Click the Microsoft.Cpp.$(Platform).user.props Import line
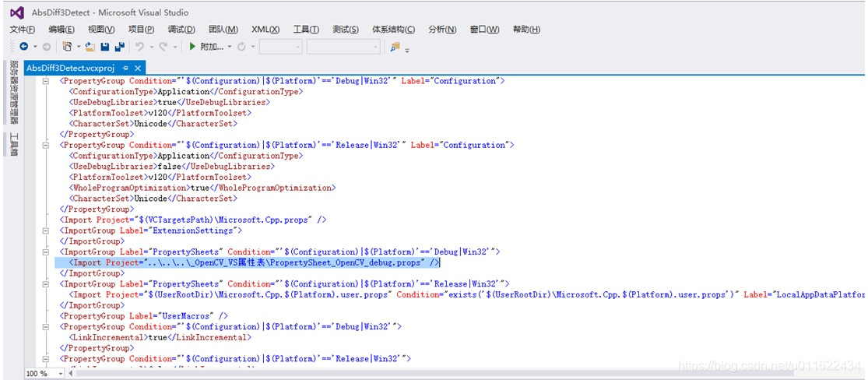The image size is (868, 380). [466, 294]
